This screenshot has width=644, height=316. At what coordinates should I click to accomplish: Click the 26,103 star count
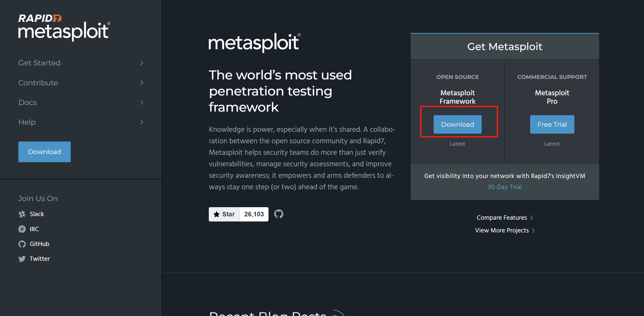(x=254, y=214)
